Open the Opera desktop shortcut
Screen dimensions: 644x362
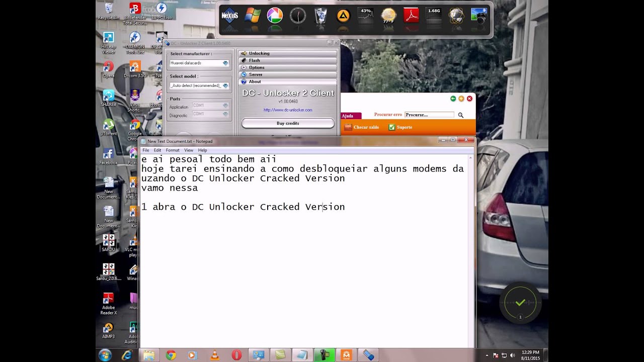(x=108, y=70)
